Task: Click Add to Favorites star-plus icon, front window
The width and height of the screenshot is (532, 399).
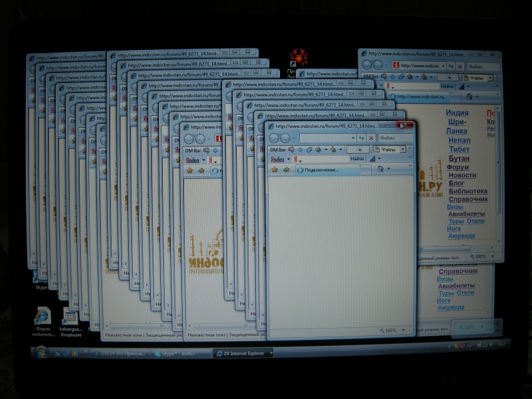Action: pos(286,170)
